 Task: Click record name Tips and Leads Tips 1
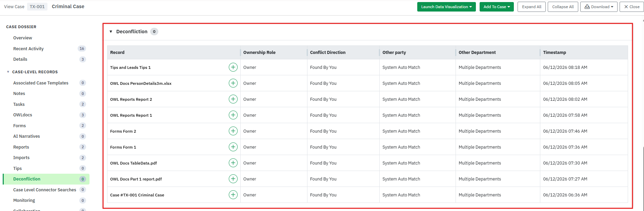[x=130, y=68]
